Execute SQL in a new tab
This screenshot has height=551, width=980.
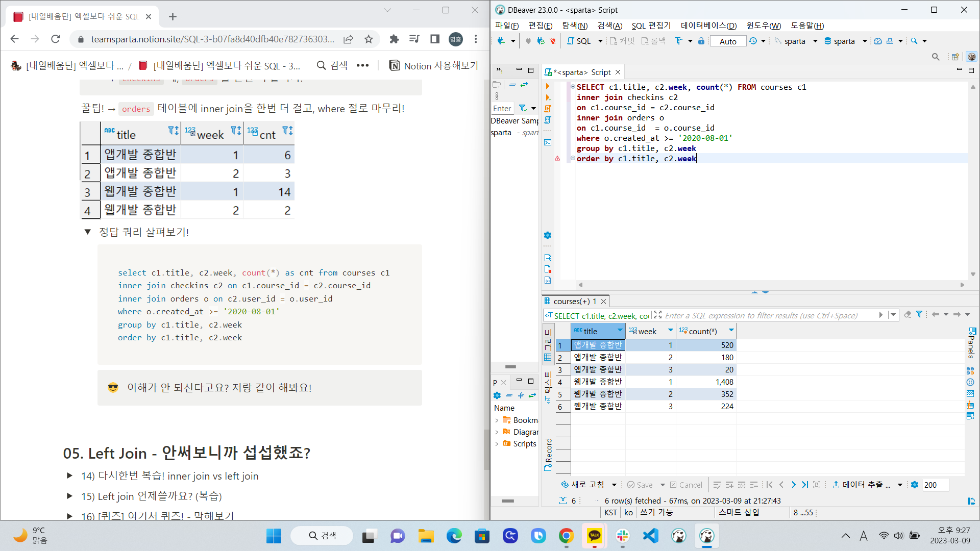point(548,97)
